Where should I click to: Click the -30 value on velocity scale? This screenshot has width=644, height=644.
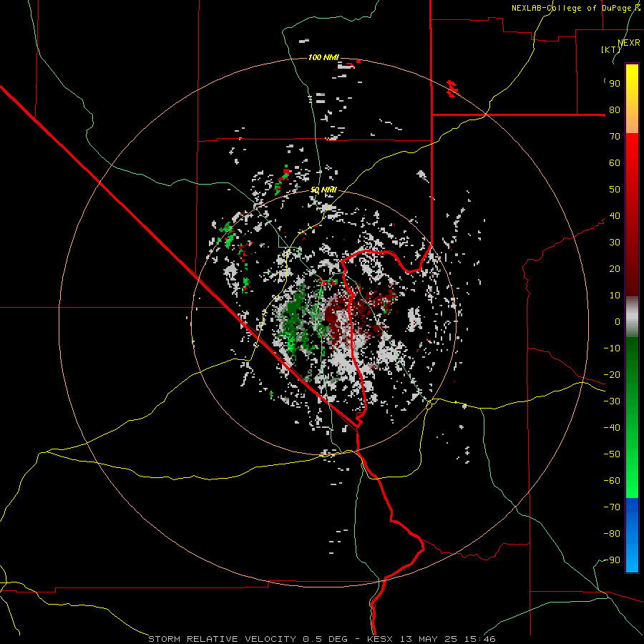[x=612, y=401]
